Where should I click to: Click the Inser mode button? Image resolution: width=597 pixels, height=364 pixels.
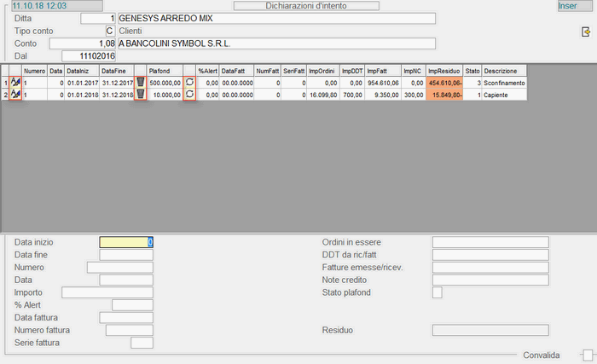tap(567, 6)
